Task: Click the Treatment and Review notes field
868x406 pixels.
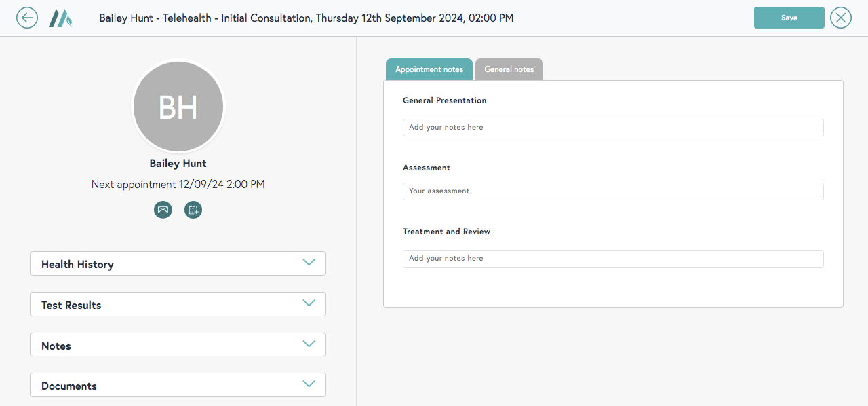Action: [613, 259]
